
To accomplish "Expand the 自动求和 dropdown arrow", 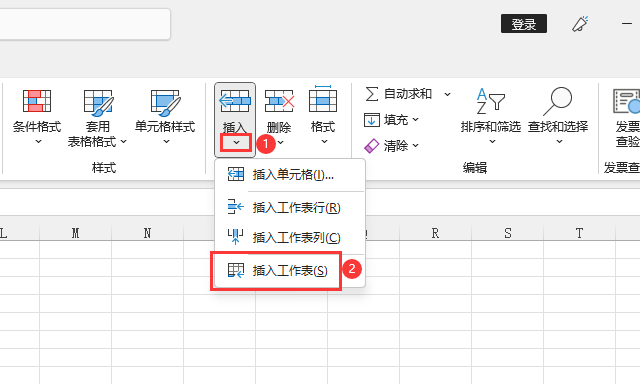I will (x=447, y=94).
